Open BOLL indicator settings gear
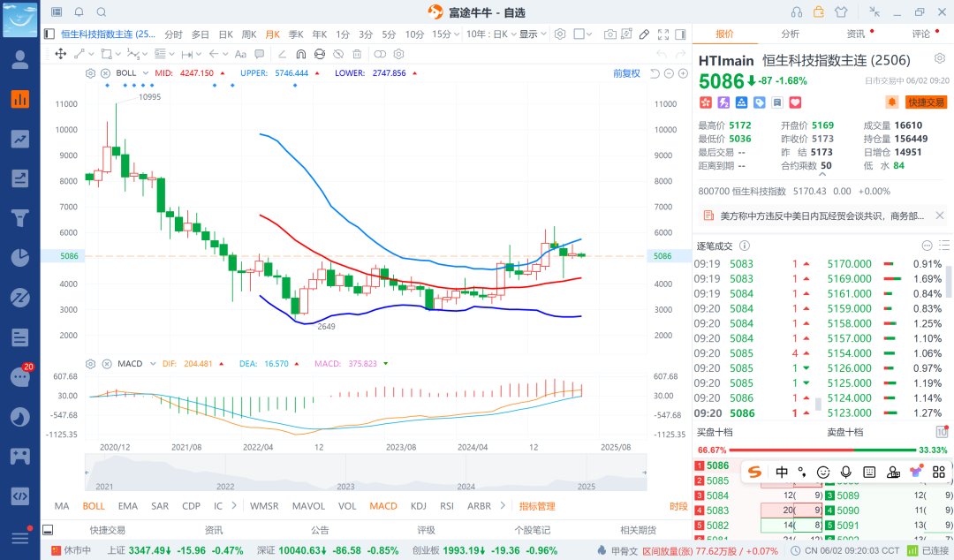The width and height of the screenshot is (954, 560). tap(90, 73)
